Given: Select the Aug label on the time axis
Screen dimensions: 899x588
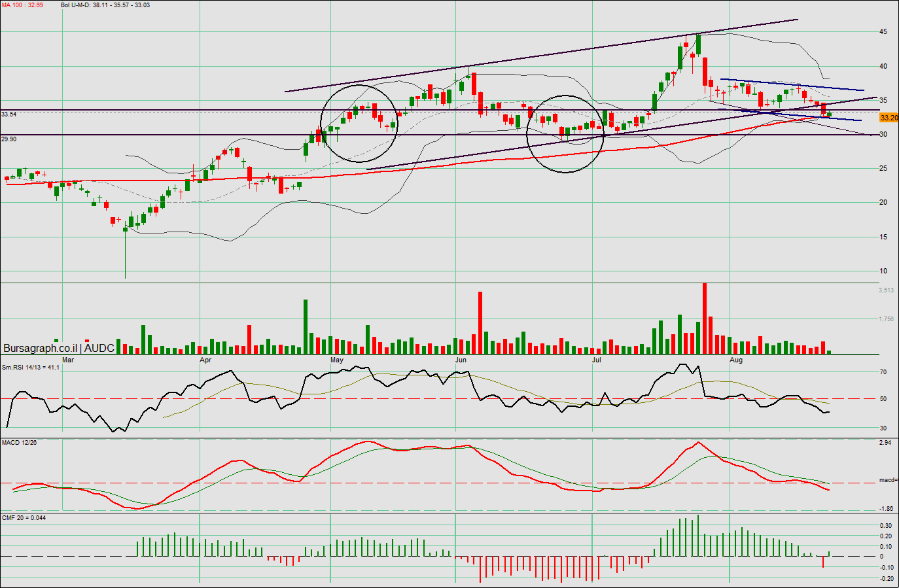Looking at the screenshot, I should click(736, 360).
